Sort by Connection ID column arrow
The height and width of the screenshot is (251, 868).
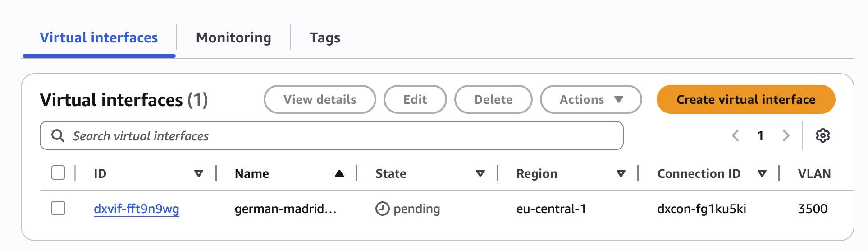click(762, 174)
